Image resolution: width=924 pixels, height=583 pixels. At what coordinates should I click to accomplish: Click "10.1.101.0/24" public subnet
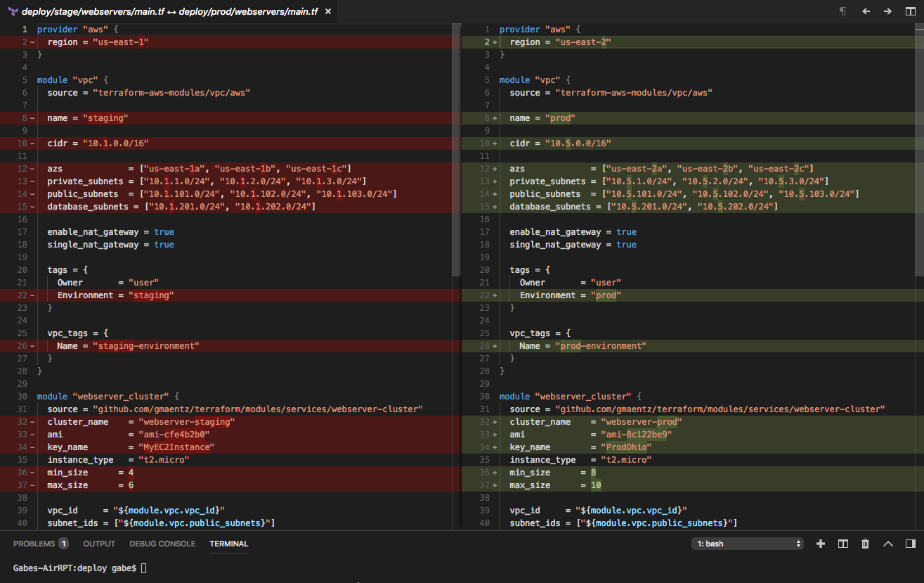182,194
